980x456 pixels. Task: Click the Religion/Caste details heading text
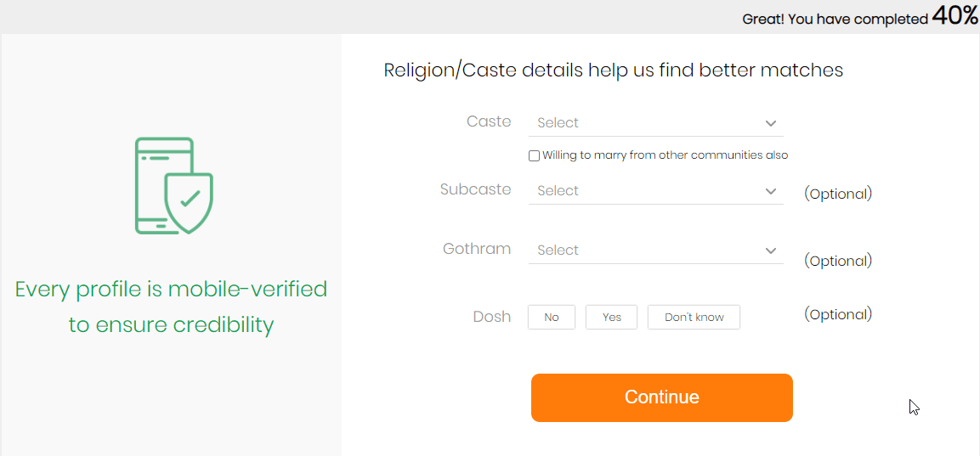coord(613,70)
